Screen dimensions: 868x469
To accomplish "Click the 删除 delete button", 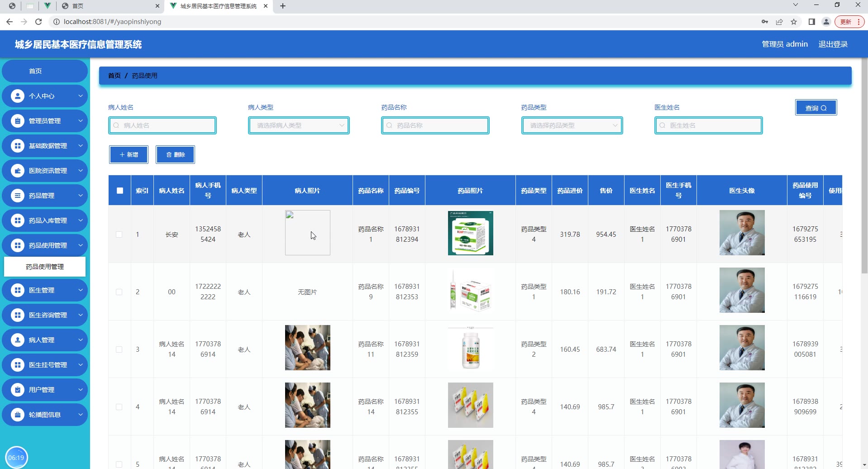I will click(x=175, y=155).
